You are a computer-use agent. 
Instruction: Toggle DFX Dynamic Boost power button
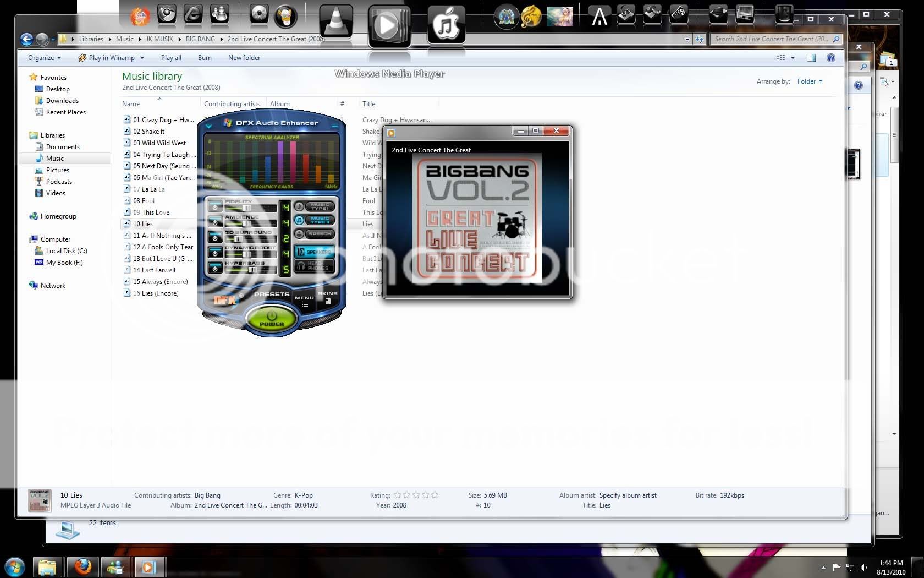pos(215,253)
